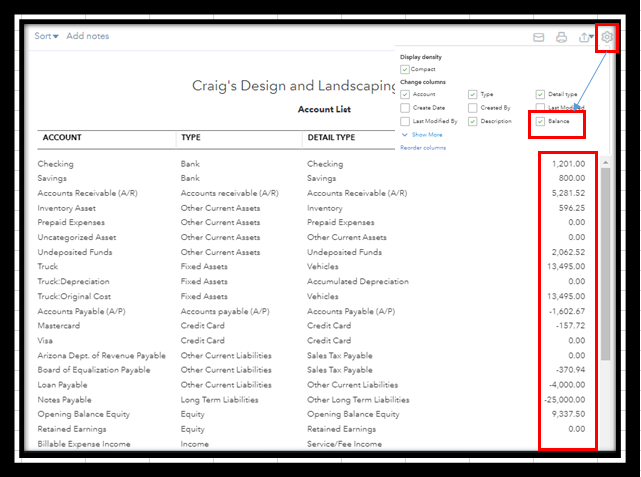Click the 2,062.52 balance value
The width and height of the screenshot is (641, 477).
click(568, 252)
